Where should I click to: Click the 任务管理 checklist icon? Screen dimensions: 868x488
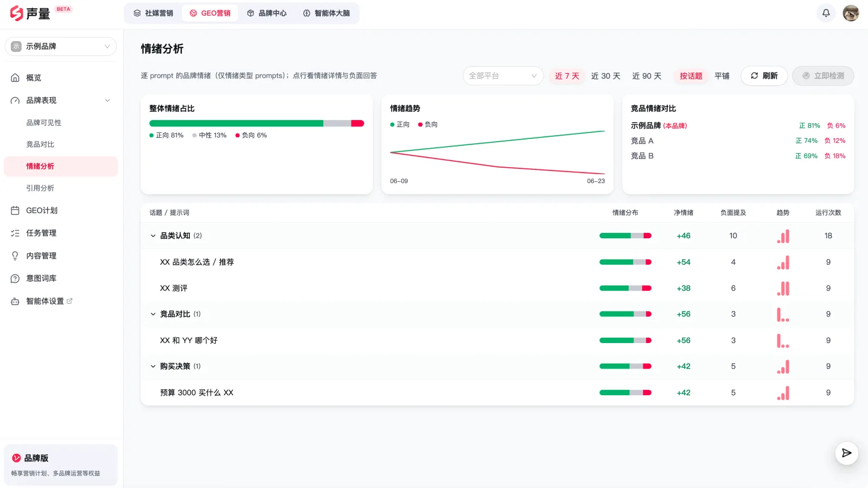(x=15, y=233)
